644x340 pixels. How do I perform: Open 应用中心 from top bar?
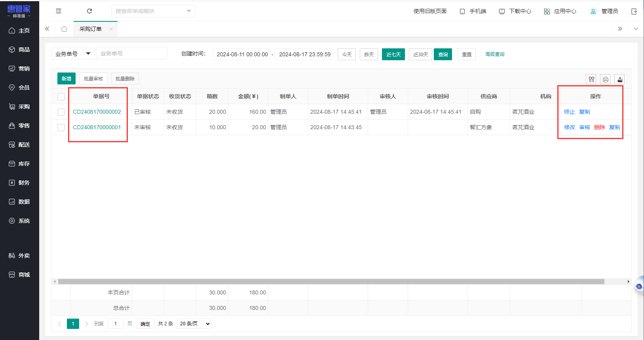(560, 11)
